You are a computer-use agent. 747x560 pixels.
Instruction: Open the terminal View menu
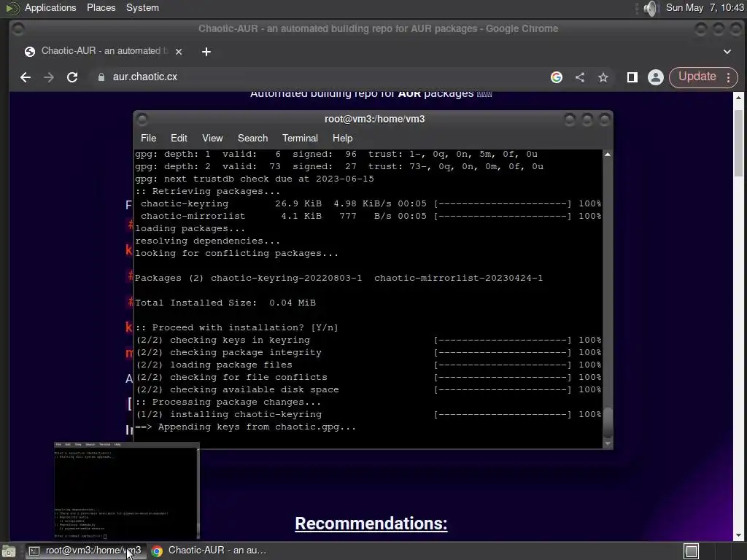(x=212, y=138)
